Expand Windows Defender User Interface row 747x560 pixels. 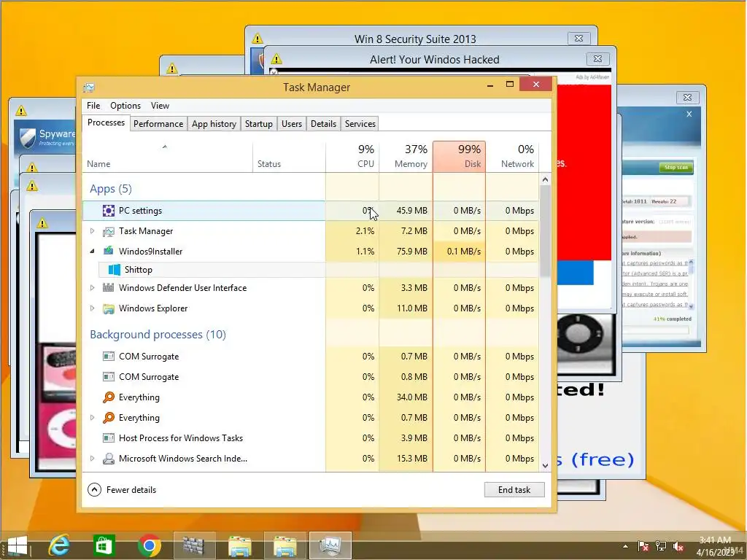[92, 287]
